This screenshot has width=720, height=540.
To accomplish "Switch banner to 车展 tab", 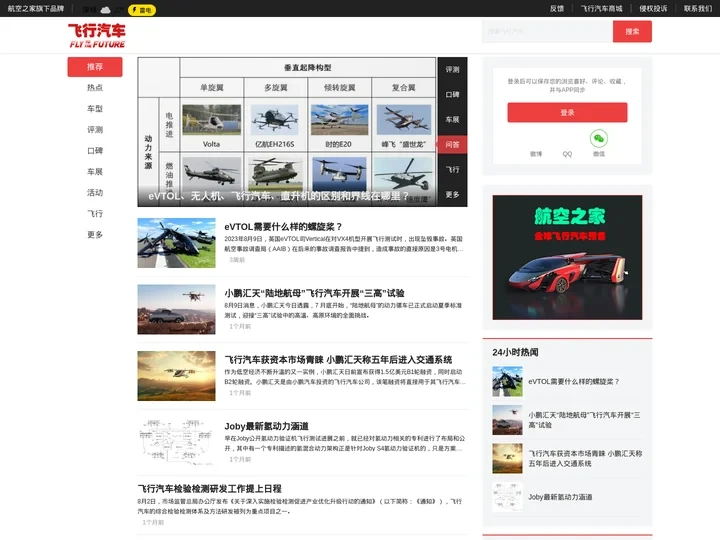I will 452,119.
